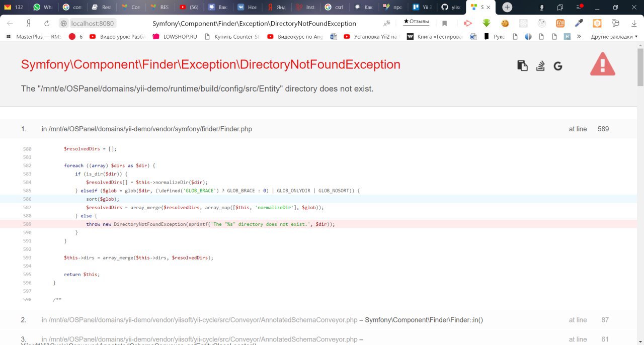Image resolution: width=644 pixels, height=345 pixels.
Task: Open a new tab with plus button
Action: (x=508, y=7)
